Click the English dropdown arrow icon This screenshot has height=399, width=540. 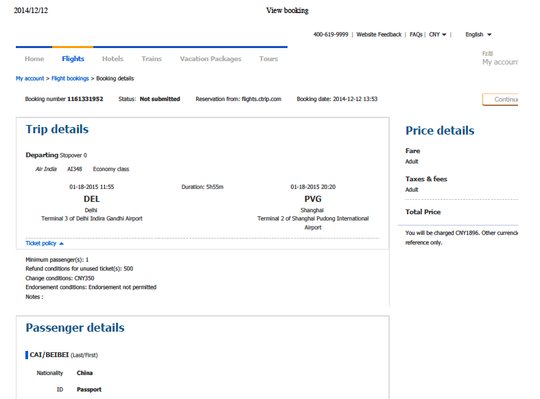click(x=489, y=35)
